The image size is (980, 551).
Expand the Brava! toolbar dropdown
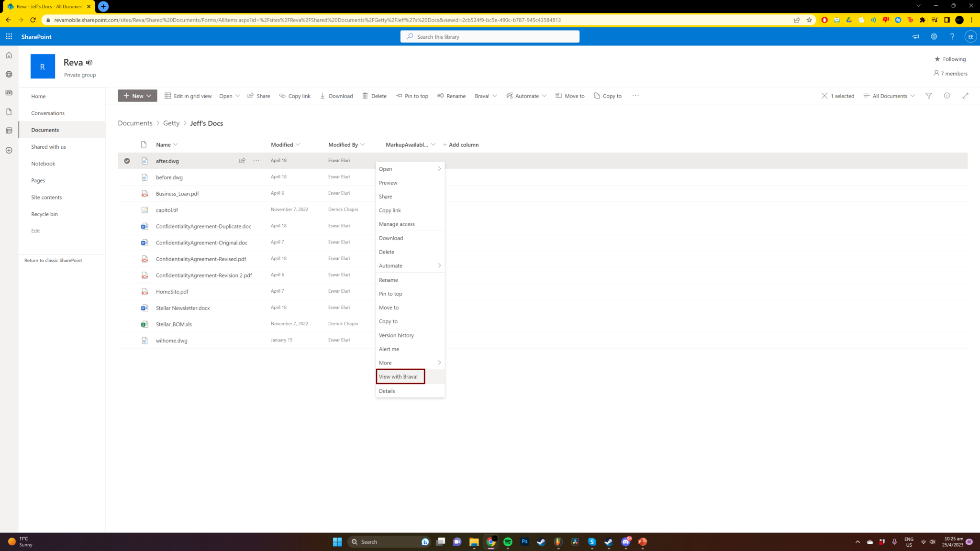pos(486,96)
